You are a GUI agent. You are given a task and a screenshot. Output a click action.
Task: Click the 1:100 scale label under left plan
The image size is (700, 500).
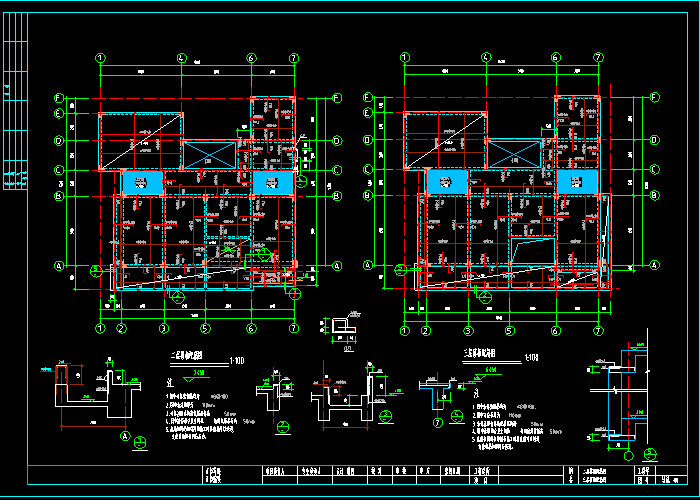(x=236, y=359)
